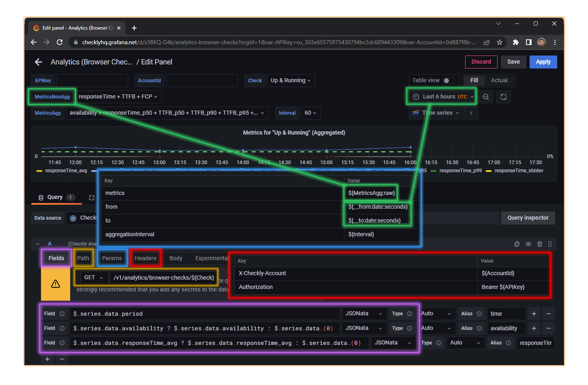
Task: Zoom out the dashboard time range
Action: [x=486, y=97]
